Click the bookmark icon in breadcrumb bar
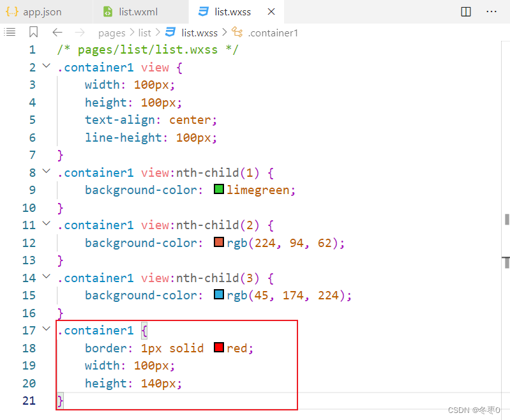The width and height of the screenshot is (510, 420). tap(34, 33)
